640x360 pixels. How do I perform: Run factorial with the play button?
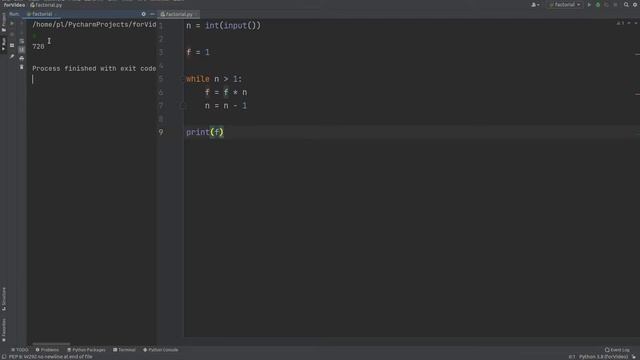point(589,5)
